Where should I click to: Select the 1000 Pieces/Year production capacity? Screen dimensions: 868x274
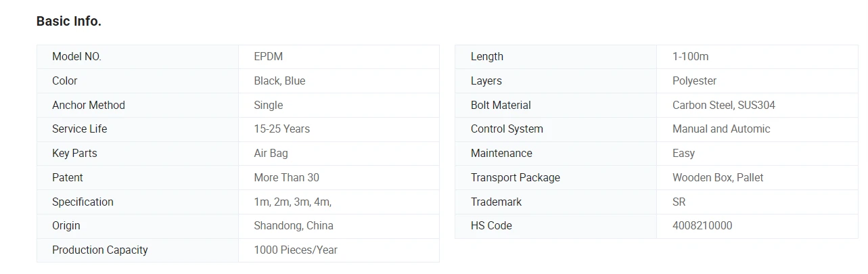(295, 250)
